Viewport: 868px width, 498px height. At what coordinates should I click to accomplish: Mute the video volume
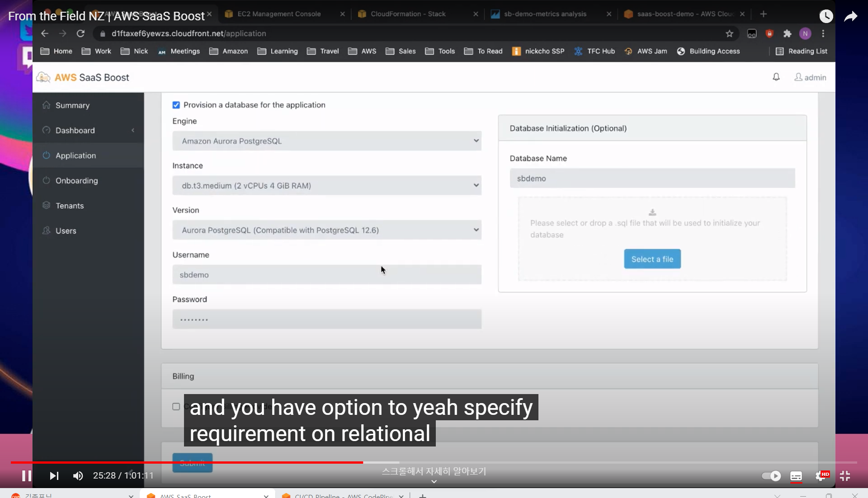click(78, 476)
